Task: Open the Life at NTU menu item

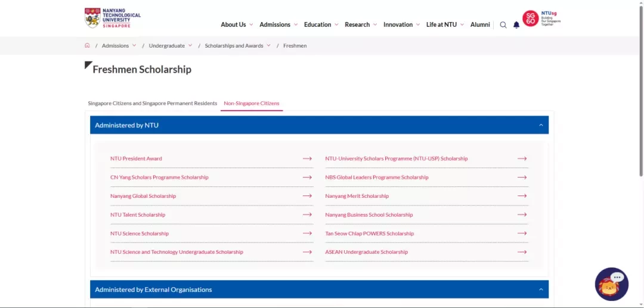Action: click(x=441, y=24)
